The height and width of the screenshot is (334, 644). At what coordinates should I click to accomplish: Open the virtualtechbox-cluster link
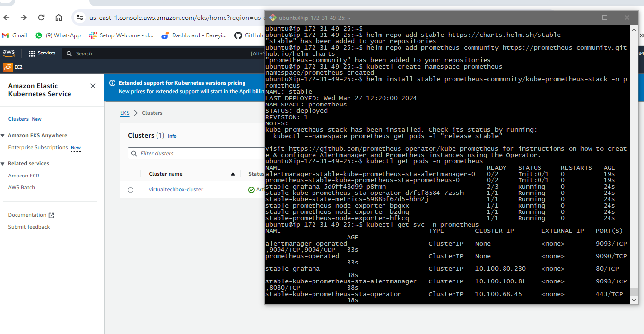click(x=176, y=190)
